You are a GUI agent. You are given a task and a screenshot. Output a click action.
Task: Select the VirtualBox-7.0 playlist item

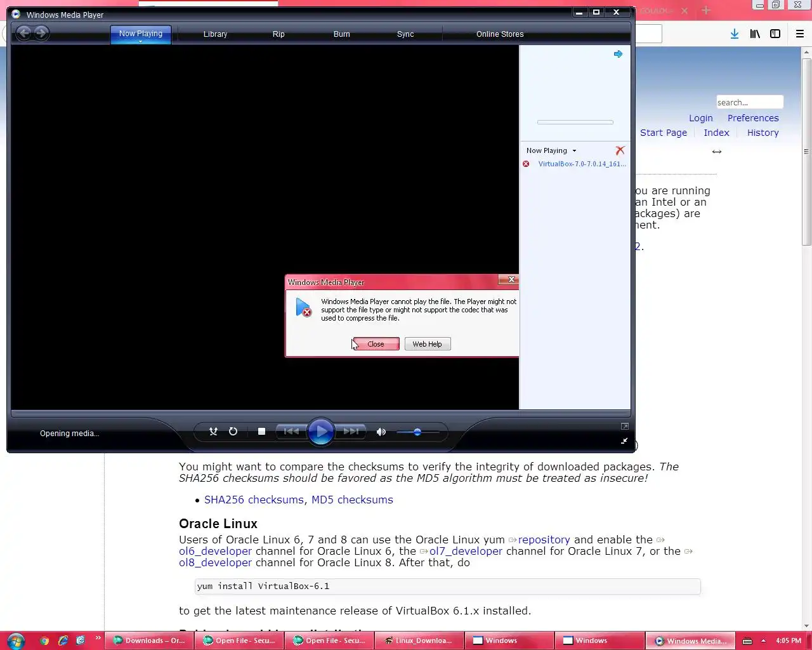click(582, 164)
